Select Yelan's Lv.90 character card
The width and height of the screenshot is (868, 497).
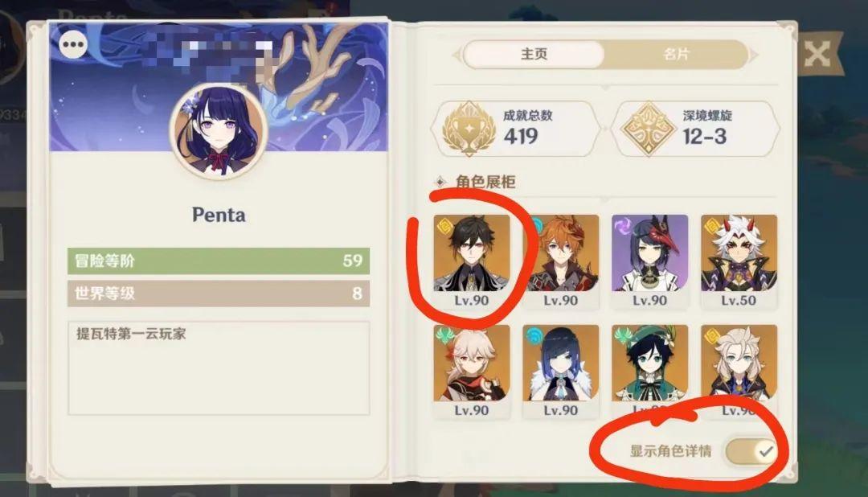(x=561, y=372)
